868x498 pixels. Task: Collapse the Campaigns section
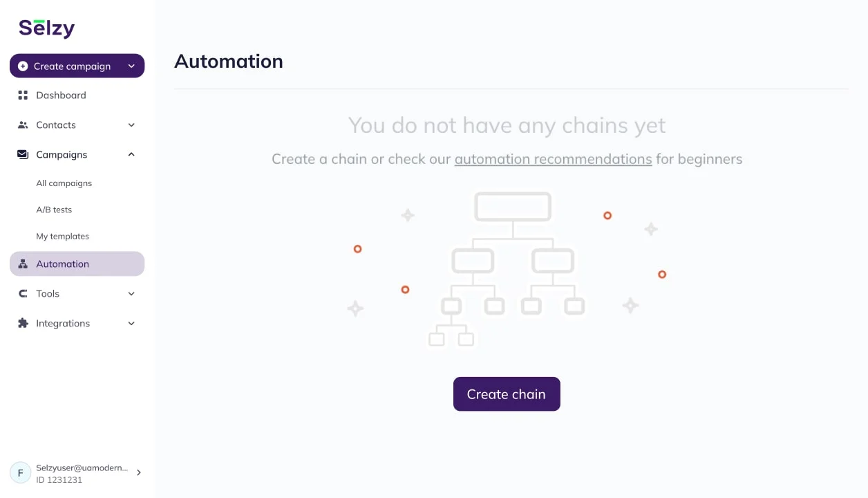[131, 154]
